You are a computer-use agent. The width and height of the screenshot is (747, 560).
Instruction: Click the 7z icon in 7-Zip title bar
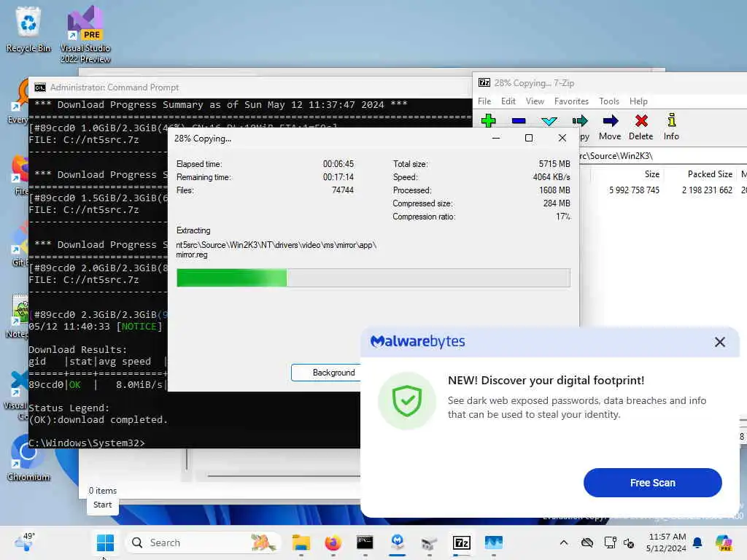(x=484, y=83)
